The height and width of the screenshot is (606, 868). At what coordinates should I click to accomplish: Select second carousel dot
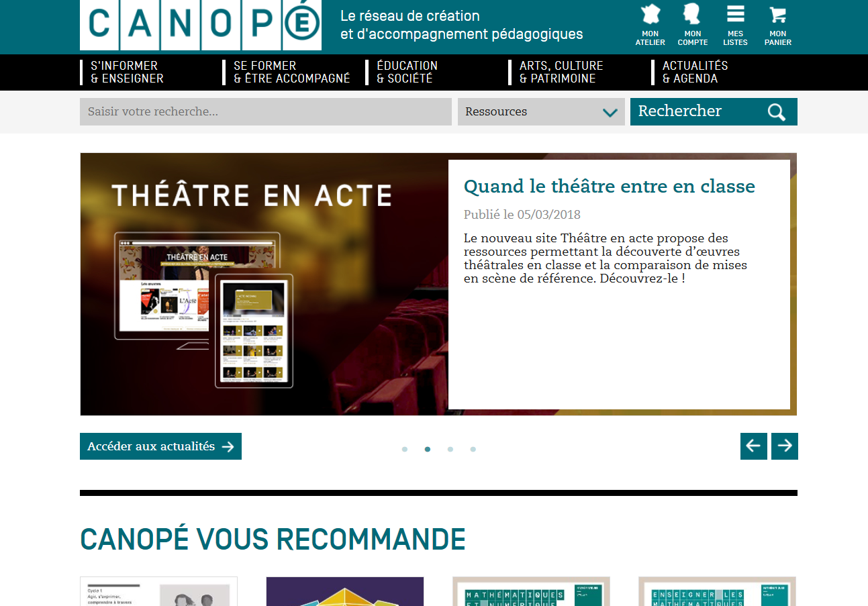428,450
